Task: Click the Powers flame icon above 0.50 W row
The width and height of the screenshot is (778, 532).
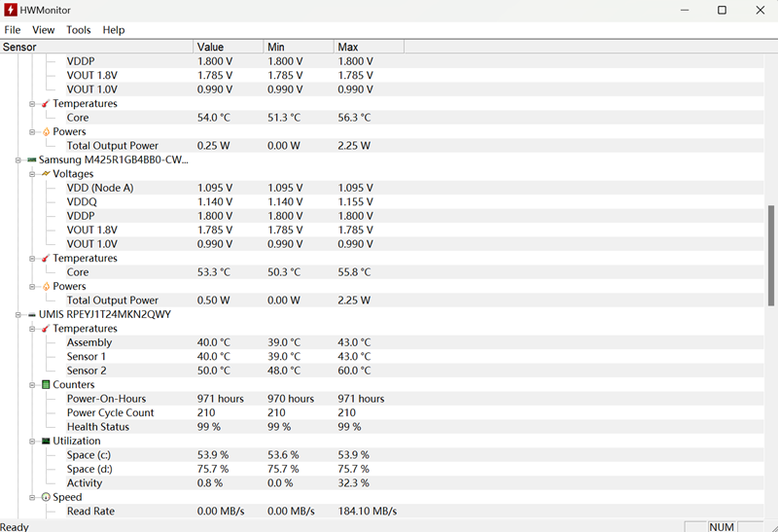Action: click(x=45, y=287)
